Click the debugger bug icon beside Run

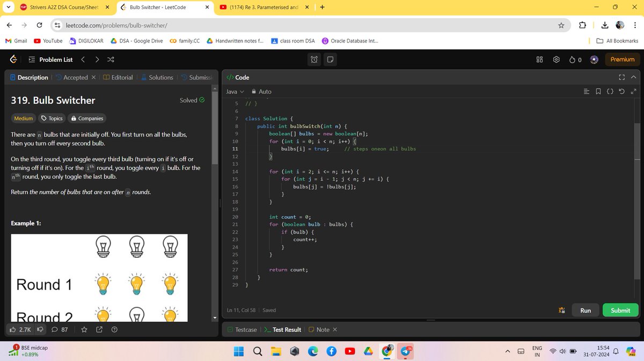coord(562,310)
